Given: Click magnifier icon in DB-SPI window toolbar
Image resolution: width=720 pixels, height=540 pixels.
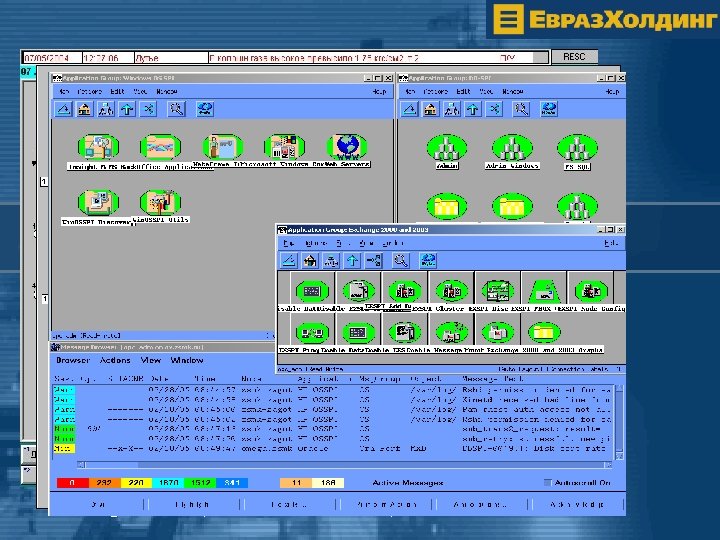Looking at the screenshot, I should pos(521,109).
